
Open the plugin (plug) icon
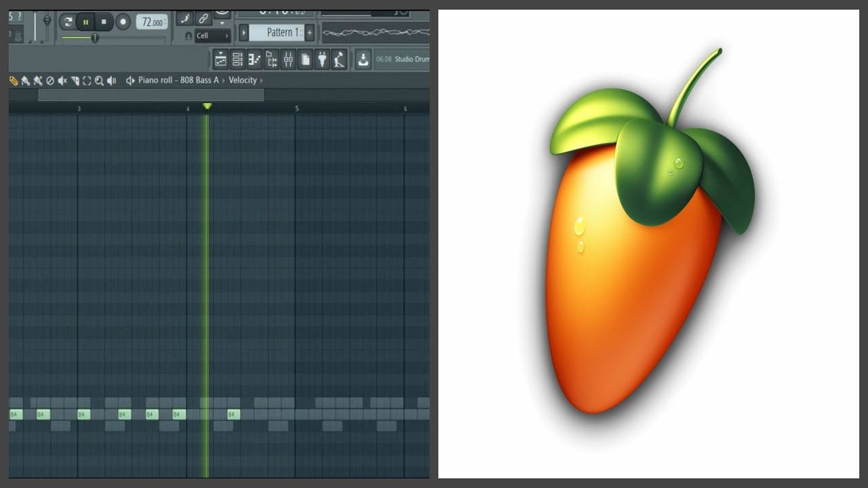coord(322,60)
